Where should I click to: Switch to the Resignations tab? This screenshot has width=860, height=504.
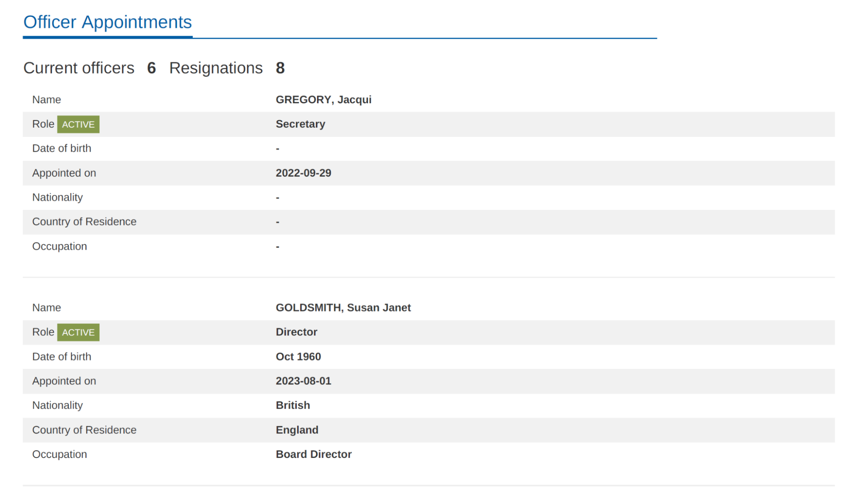point(216,68)
